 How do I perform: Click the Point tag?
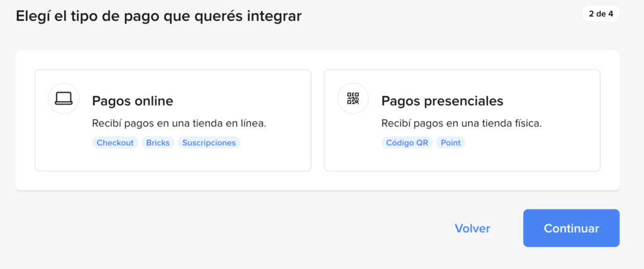pos(450,143)
